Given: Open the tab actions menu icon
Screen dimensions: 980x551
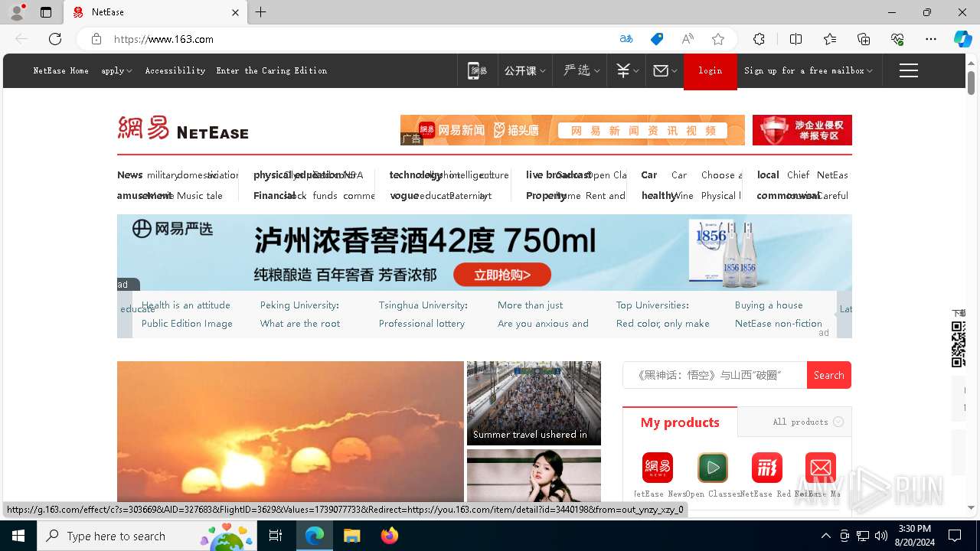Looking at the screenshot, I should 46,12.
